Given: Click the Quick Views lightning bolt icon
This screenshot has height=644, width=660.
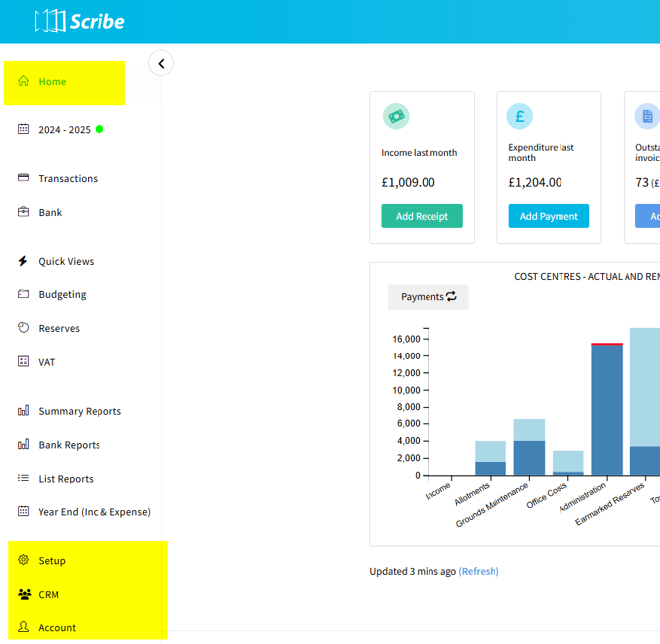Looking at the screenshot, I should click(x=24, y=261).
